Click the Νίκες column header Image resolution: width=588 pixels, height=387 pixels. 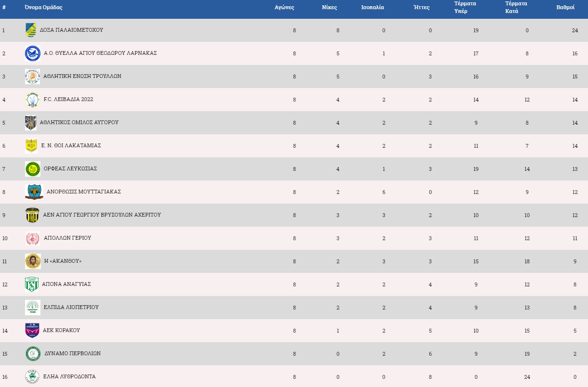pyautogui.click(x=330, y=8)
